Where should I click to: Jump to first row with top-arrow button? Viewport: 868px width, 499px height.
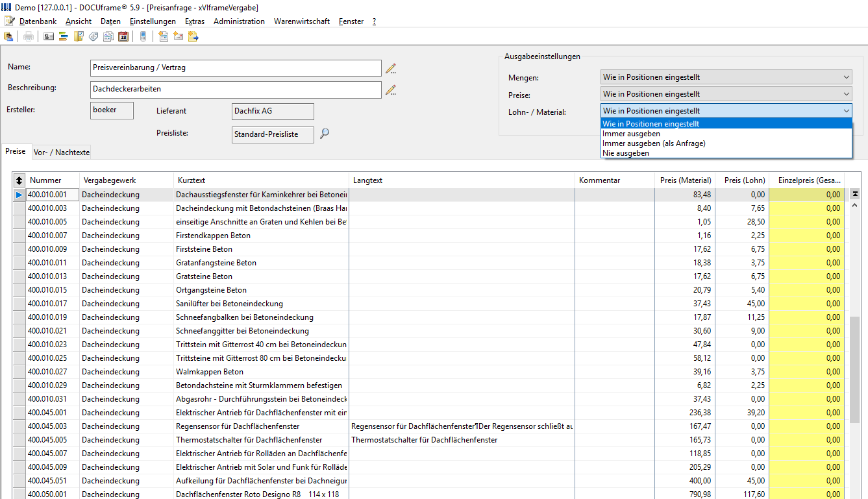click(855, 193)
